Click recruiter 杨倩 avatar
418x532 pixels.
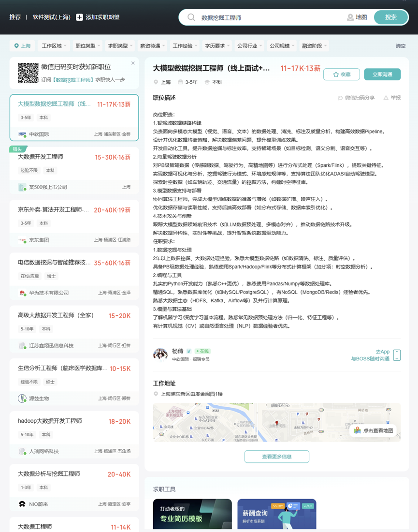pos(160,355)
